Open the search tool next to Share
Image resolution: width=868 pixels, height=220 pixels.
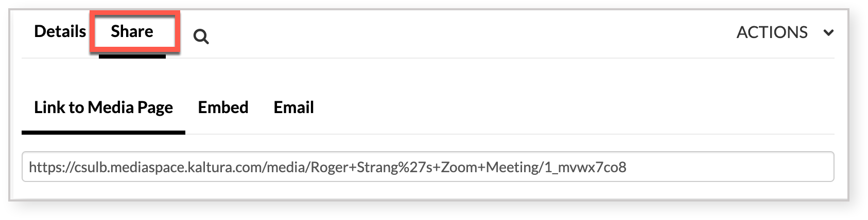pyautogui.click(x=201, y=36)
